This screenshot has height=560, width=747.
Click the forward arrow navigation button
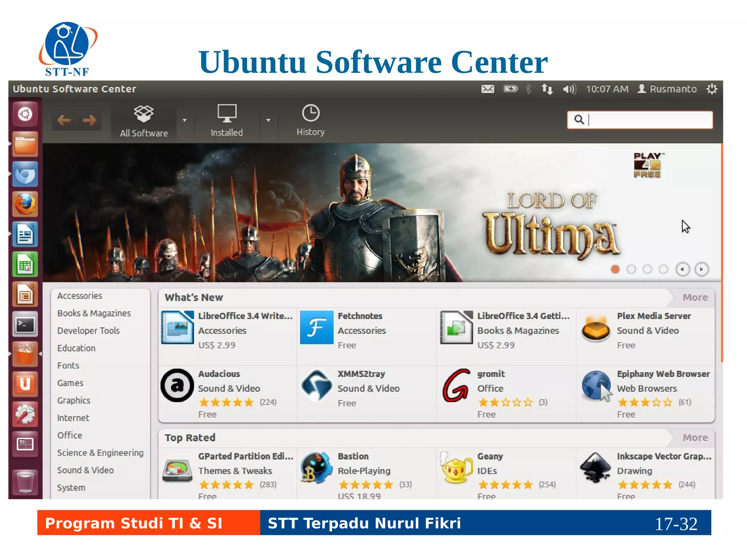pyautogui.click(x=89, y=120)
